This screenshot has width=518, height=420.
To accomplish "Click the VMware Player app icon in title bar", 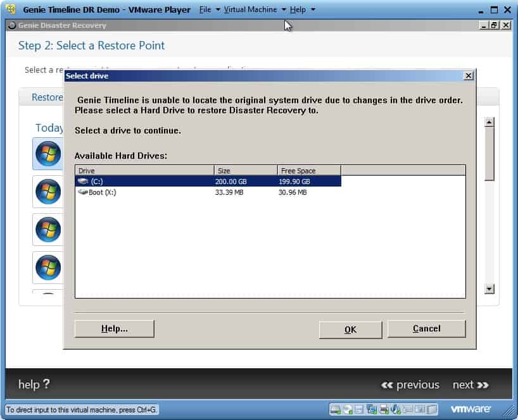I will pyautogui.click(x=11, y=9).
